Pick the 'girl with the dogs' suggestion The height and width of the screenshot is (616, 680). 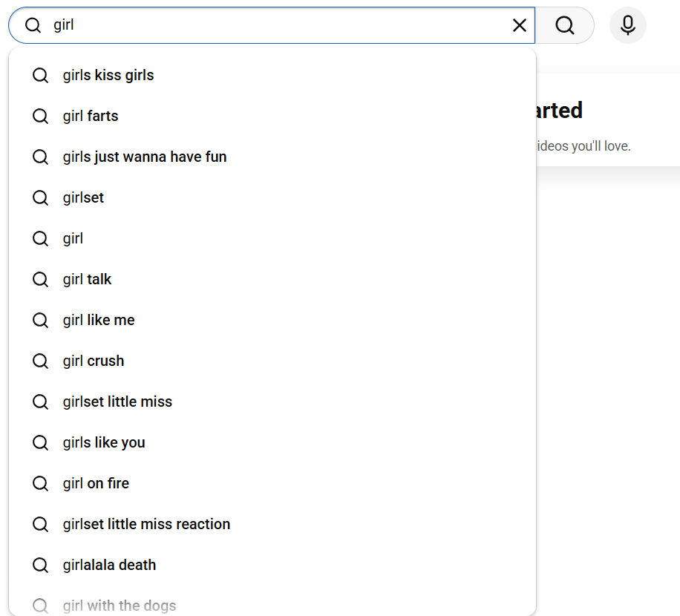point(120,606)
